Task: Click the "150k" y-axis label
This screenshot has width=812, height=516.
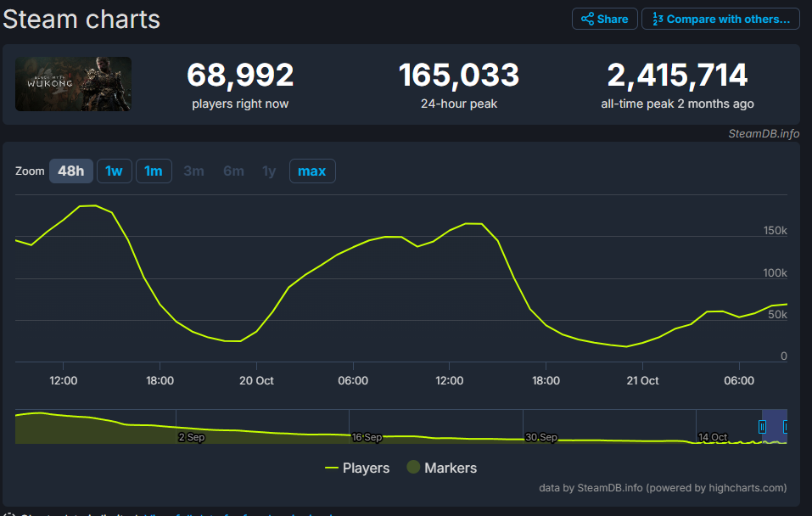Action: point(776,231)
